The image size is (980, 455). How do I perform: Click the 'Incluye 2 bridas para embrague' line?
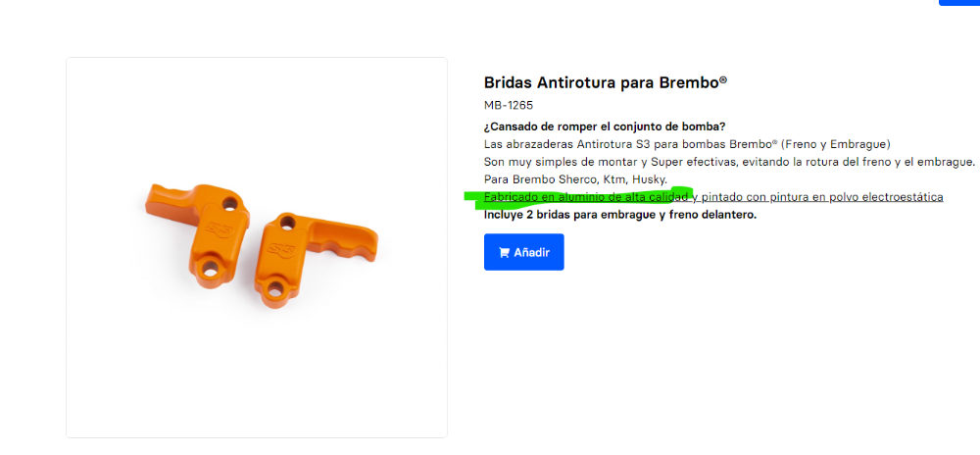[x=620, y=215]
